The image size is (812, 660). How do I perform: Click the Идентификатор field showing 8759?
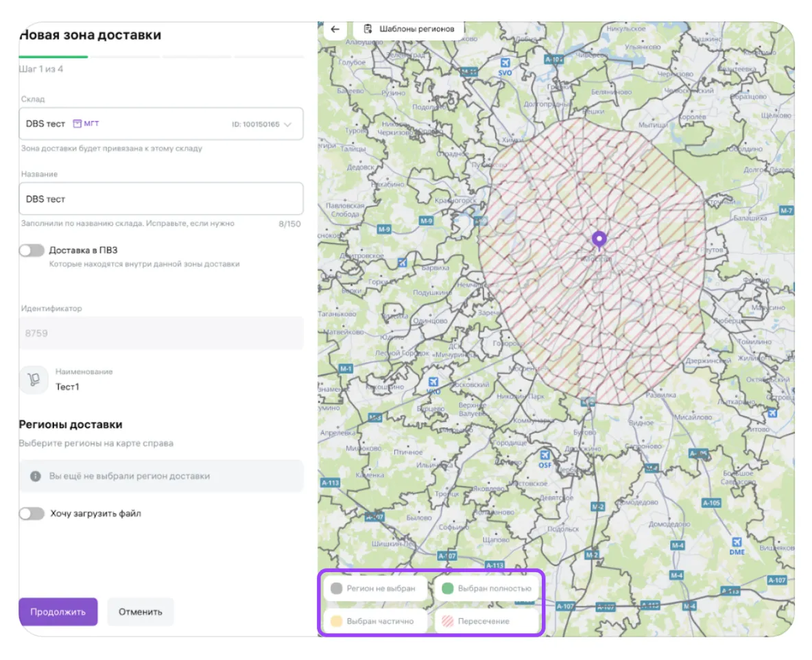pos(161,333)
